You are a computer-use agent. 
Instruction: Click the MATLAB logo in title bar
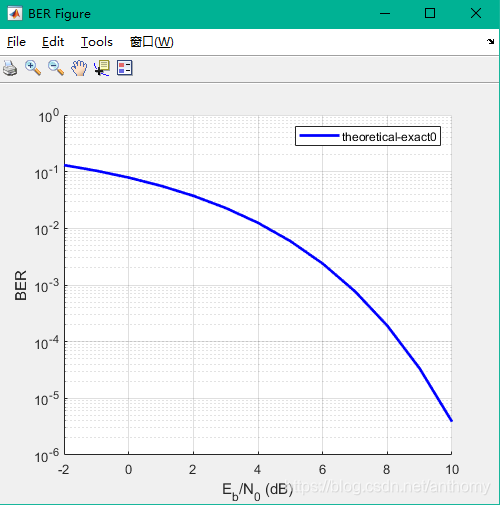(15, 14)
